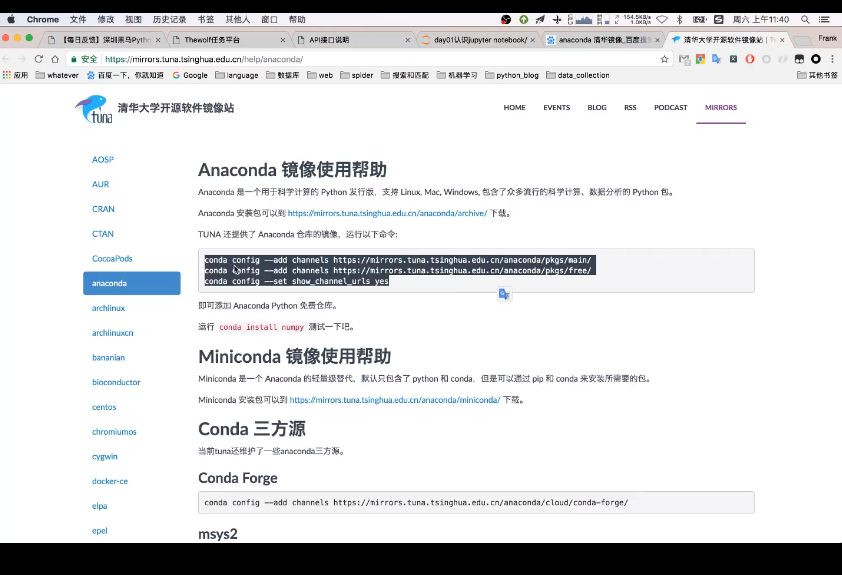Viewport: 842px width, 575px height.
Task: Open the 百度一下 bookmark
Action: click(x=125, y=75)
